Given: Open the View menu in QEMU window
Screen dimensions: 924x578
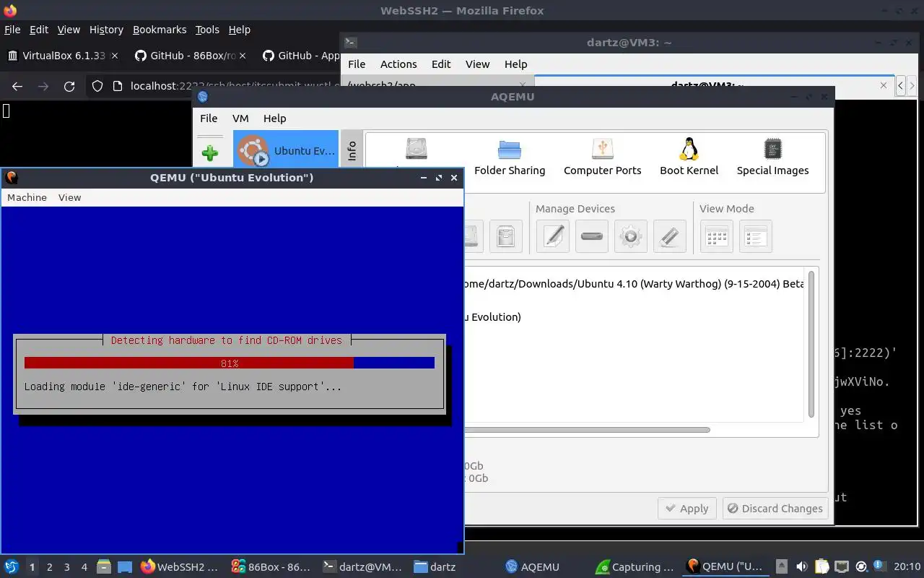Looking at the screenshot, I should [69, 197].
